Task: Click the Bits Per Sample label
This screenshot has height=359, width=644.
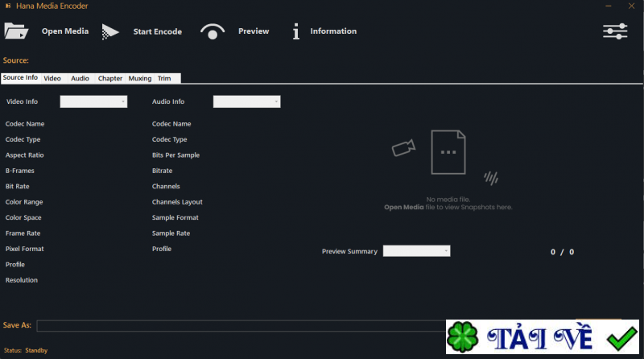Action: click(175, 155)
